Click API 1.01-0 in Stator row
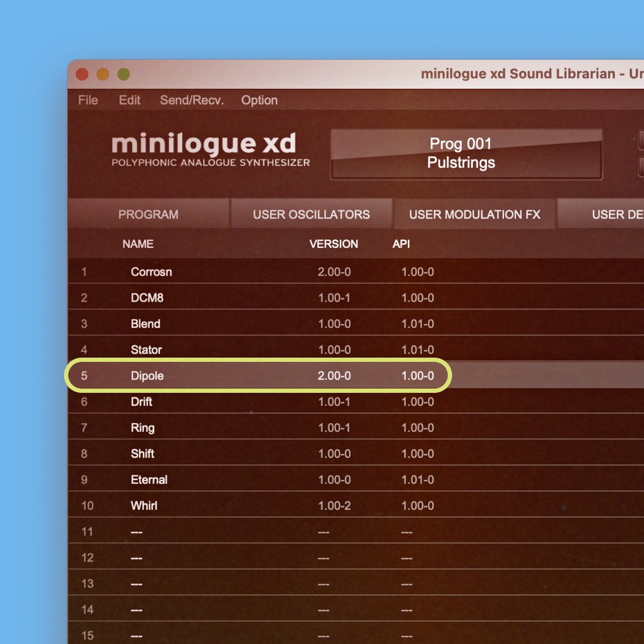This screenshot has height=644, width=644. click(418, 349)
